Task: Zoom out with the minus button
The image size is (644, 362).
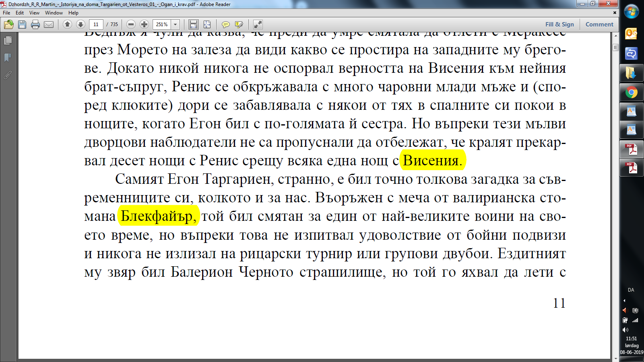Action: (131, 25)
